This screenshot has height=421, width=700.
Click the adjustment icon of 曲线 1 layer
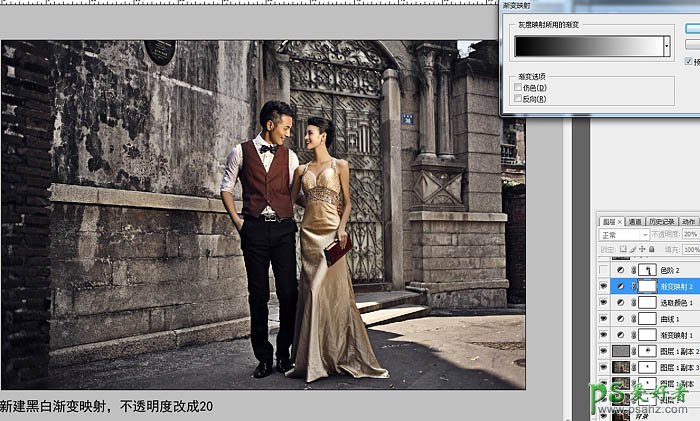pos(622,318)
